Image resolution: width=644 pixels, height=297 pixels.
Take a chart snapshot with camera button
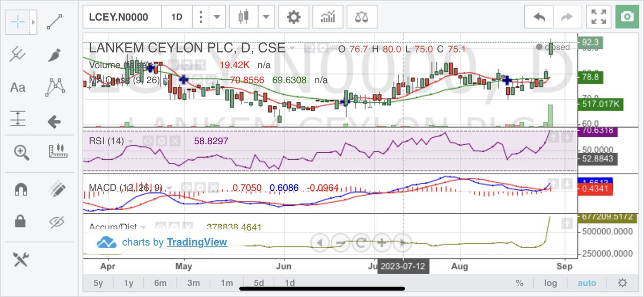point(626,17)
